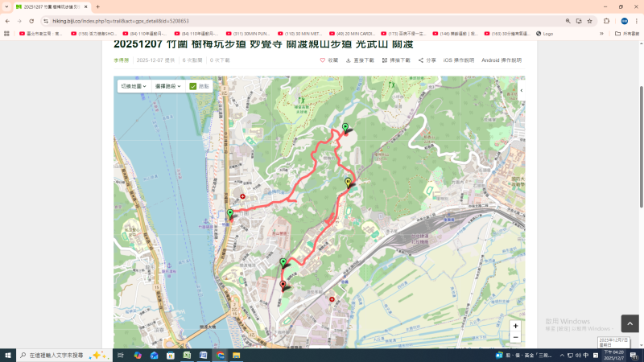
Task: Collapse the map side panel arrow
Action: tap(521, 90)
